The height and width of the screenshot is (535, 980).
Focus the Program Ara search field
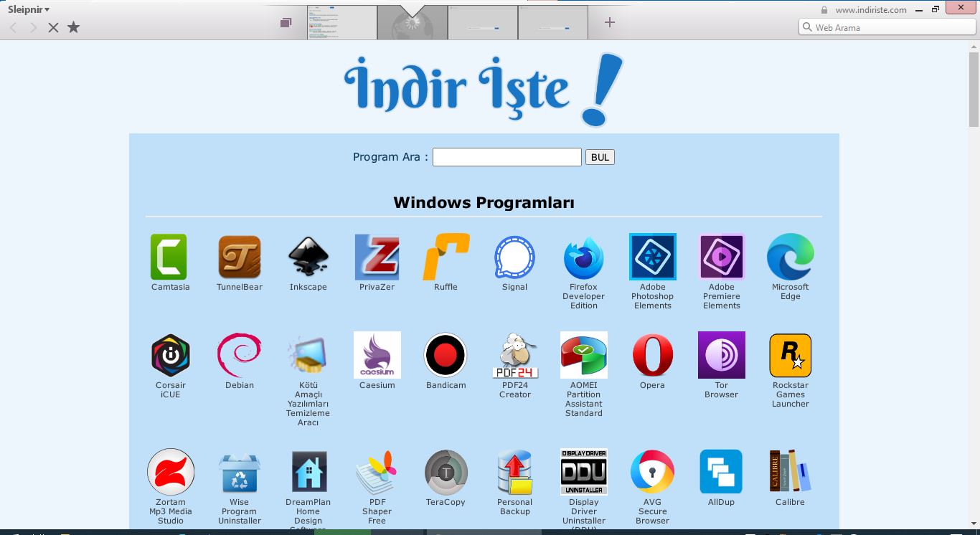click(x=507, y=157)
